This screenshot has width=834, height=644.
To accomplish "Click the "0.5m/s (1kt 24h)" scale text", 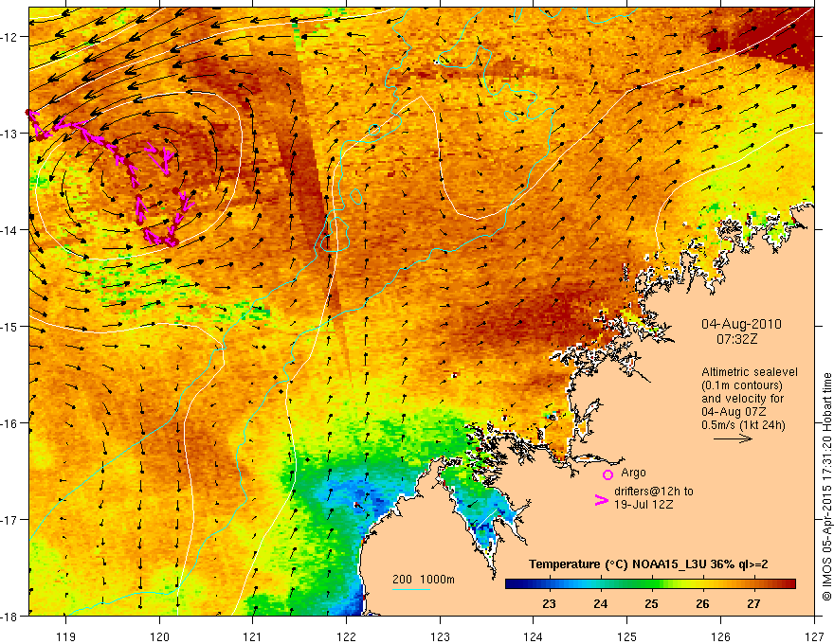I will coord(744,425).
